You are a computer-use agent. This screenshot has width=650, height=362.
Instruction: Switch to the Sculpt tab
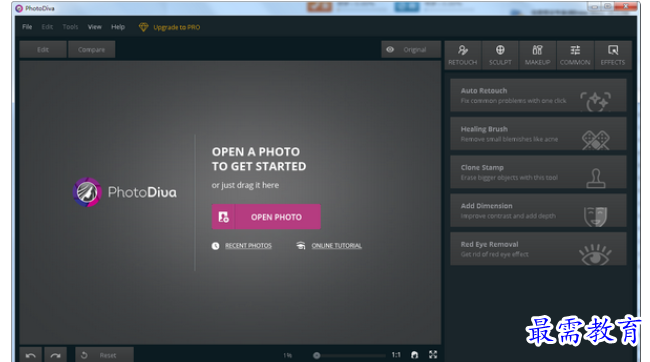pyautogui.click(x=500, y=55)
